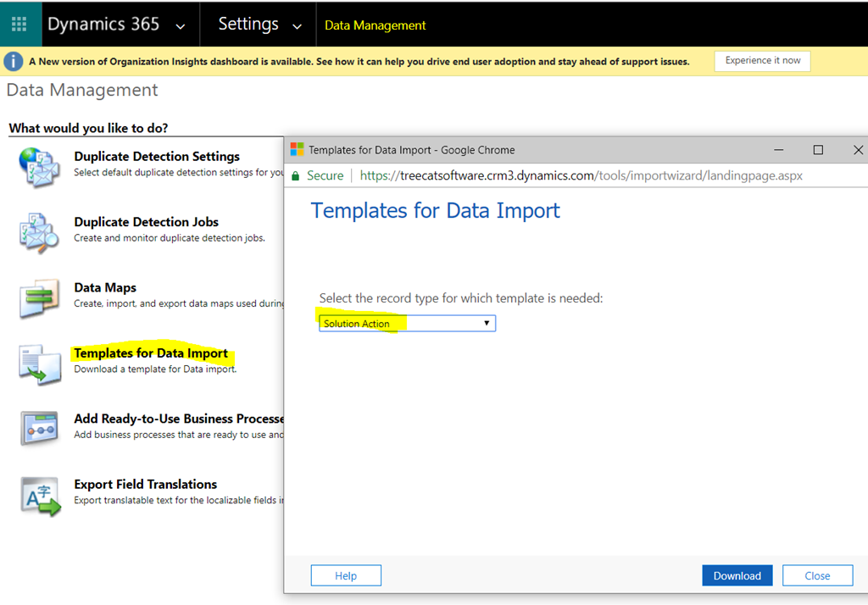The width and height of the screenshot is (868, 605).
Task: Click 'What would you like to do?' heading
Action: point(88,129)
